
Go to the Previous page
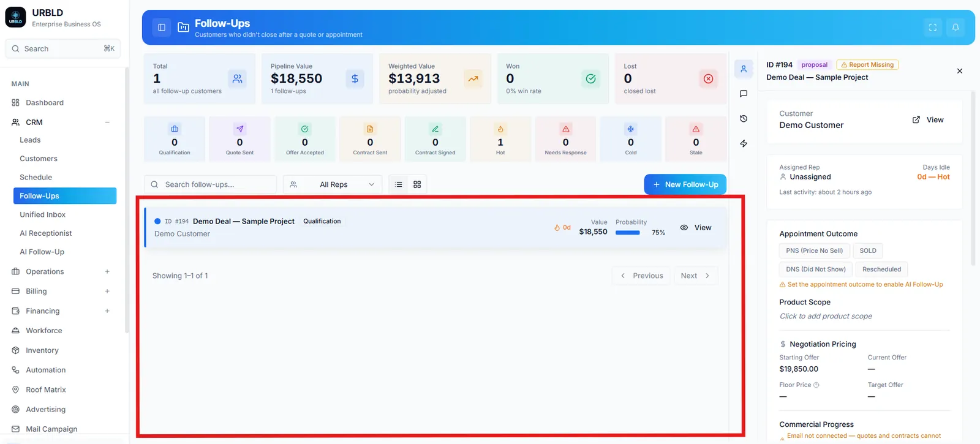click(x=641, y=276)
